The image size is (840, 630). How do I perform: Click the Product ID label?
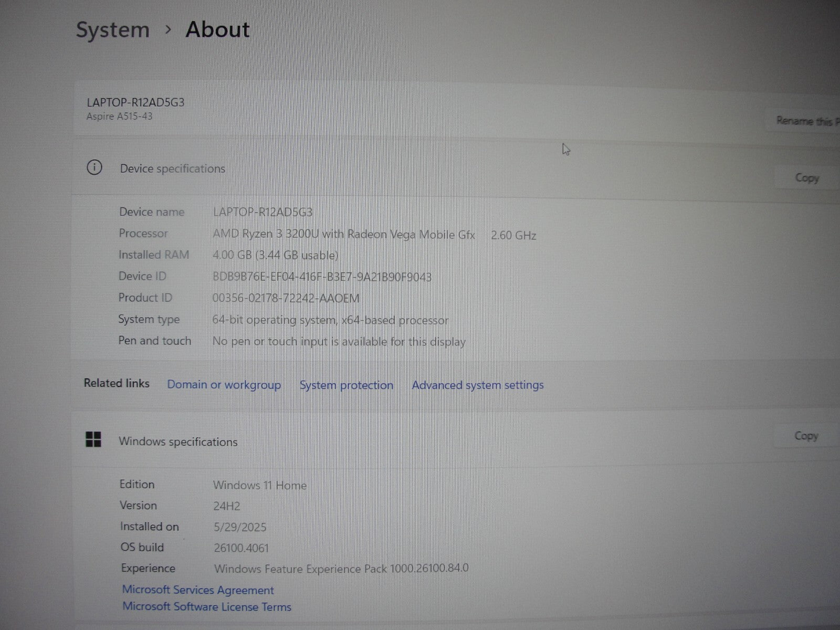[145, 298]
